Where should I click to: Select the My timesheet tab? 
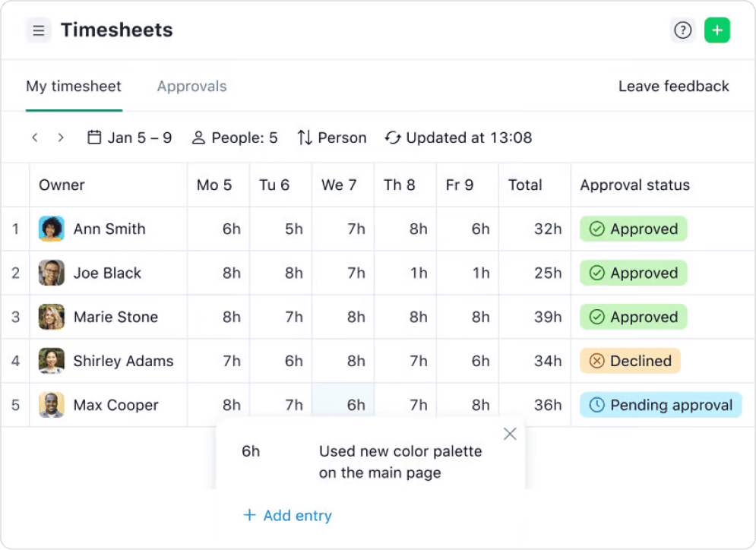tap(73, 86)
